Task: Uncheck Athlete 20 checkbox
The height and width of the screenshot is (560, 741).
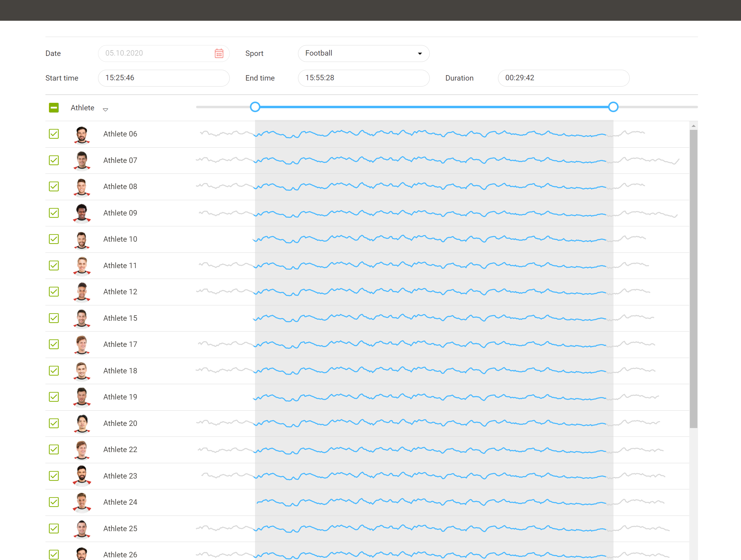Action: click(54, 423)
